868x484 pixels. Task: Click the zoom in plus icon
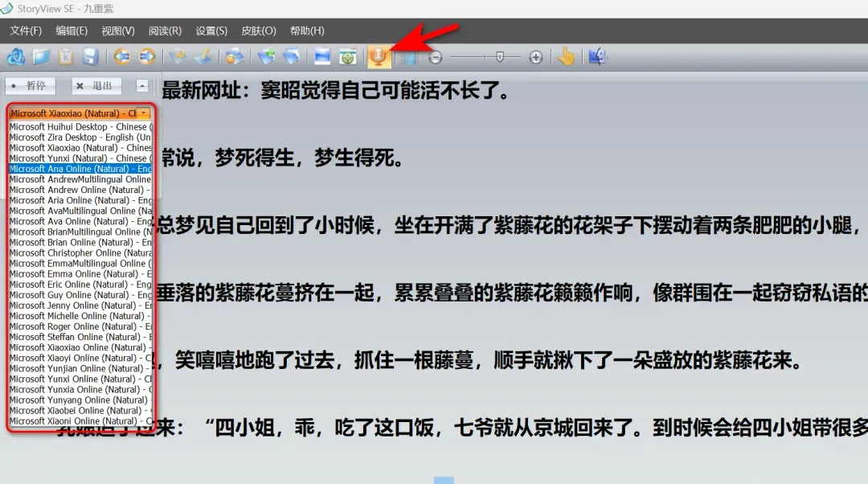pyautogui.click(x=535, y=57)
